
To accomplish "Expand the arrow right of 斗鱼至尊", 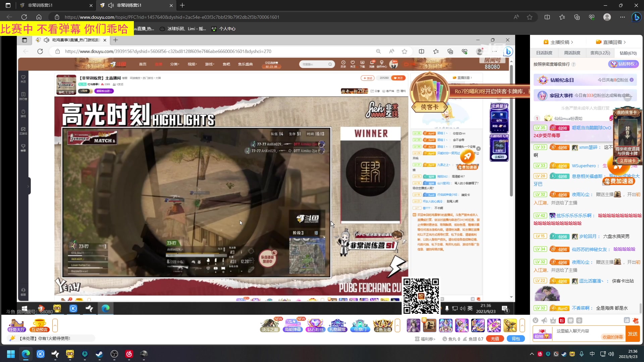I will (397, 325).
